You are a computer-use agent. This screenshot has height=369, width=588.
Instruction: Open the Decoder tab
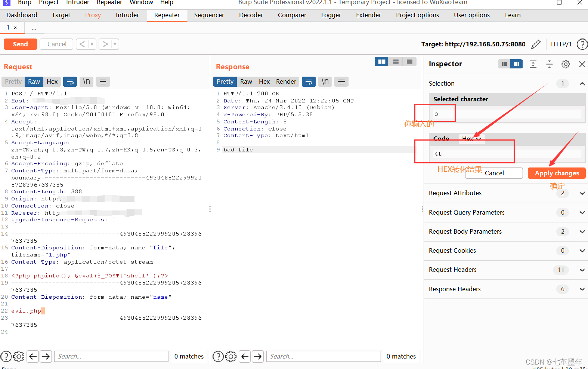pos(251,15)
